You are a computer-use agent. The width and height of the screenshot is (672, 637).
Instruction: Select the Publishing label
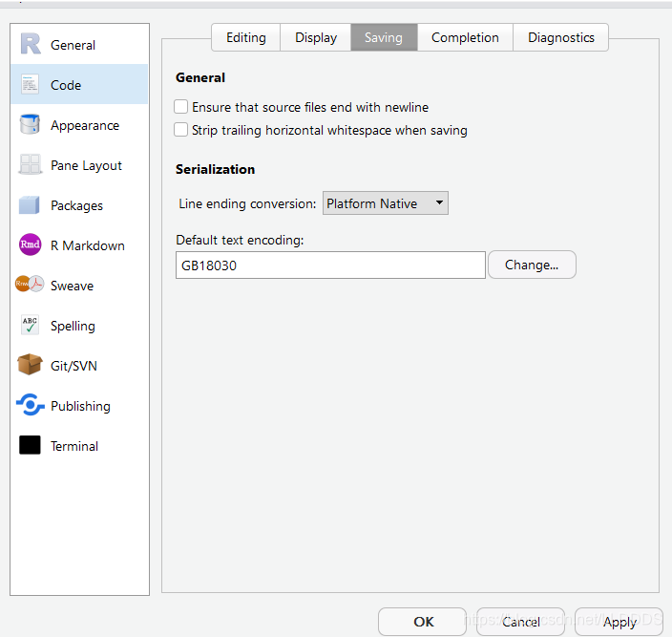coord(80,407)
